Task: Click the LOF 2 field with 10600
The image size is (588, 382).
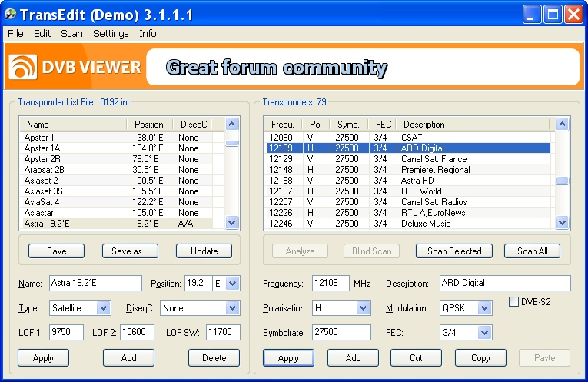Action: pyautogui.click(x=137, y=332)
